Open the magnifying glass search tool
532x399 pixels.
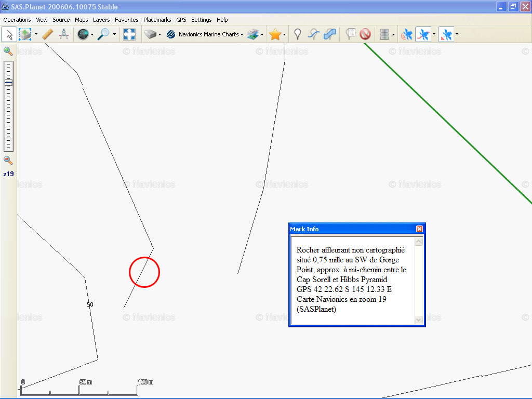103,34
